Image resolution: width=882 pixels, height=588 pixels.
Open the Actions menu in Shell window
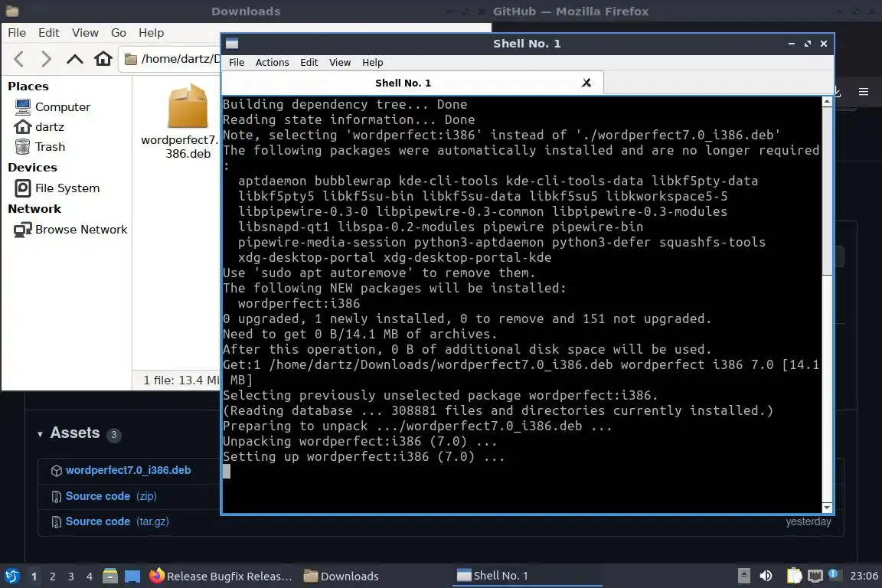pyautogui.click(x=273, y=63)
